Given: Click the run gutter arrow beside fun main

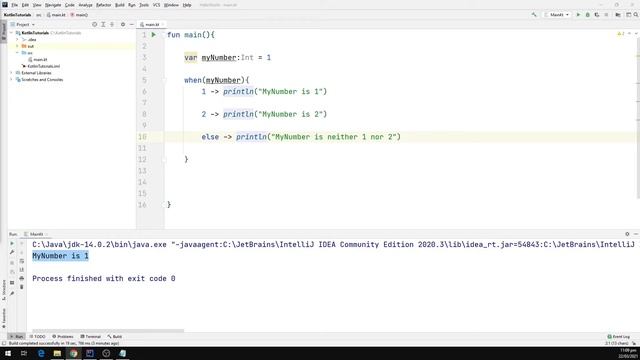Looking at the screenshot, I should [153, 35].
